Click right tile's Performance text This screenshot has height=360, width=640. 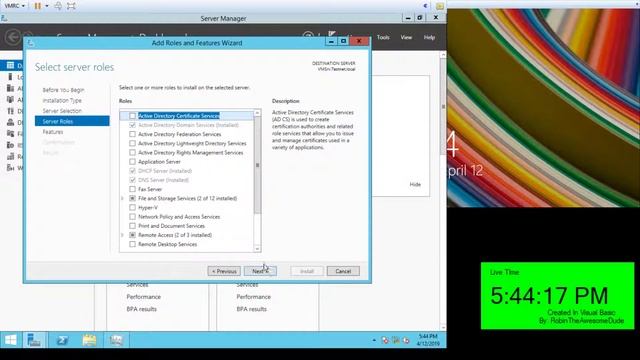click(x=253, y=297)
